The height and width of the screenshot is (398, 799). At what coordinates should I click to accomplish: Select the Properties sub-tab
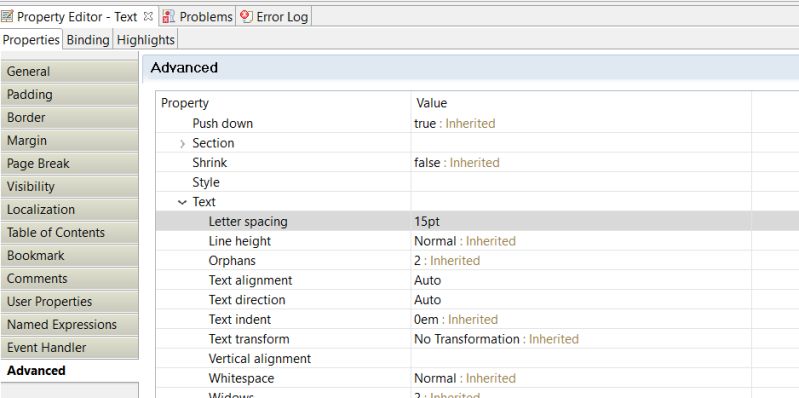[31, 40]
